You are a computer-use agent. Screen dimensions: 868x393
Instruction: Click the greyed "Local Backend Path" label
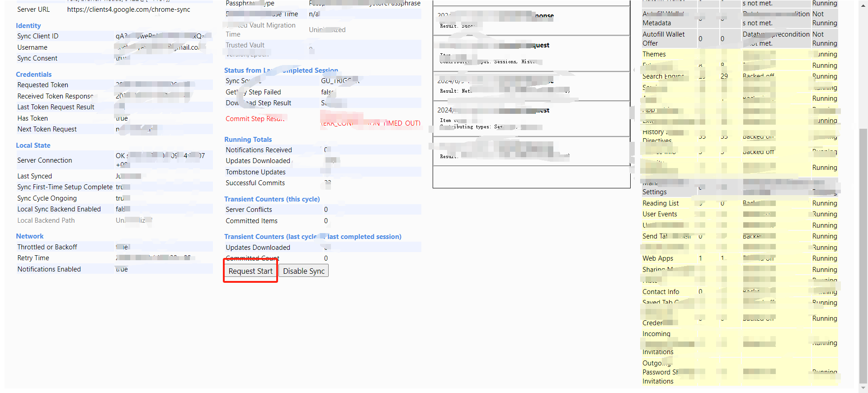(x=46, y=220)
